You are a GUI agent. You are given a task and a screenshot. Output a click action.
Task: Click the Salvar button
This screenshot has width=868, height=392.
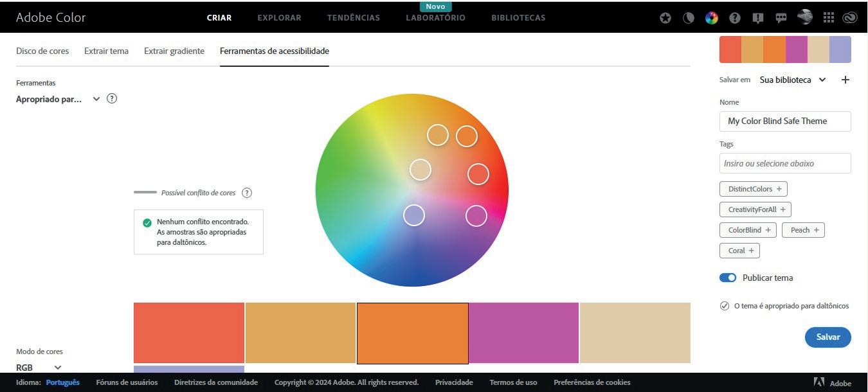[x=828, y=337]
